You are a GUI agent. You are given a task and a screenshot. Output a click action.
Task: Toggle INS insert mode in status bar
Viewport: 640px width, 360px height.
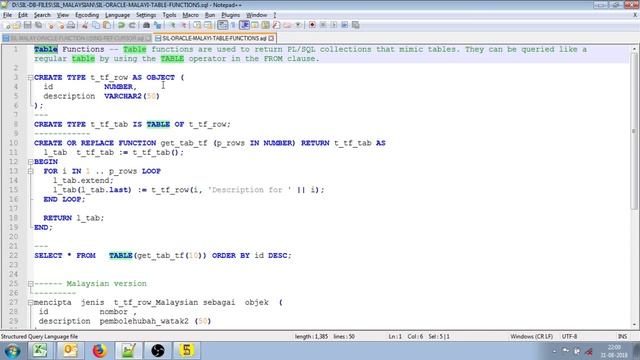[622, 336]
